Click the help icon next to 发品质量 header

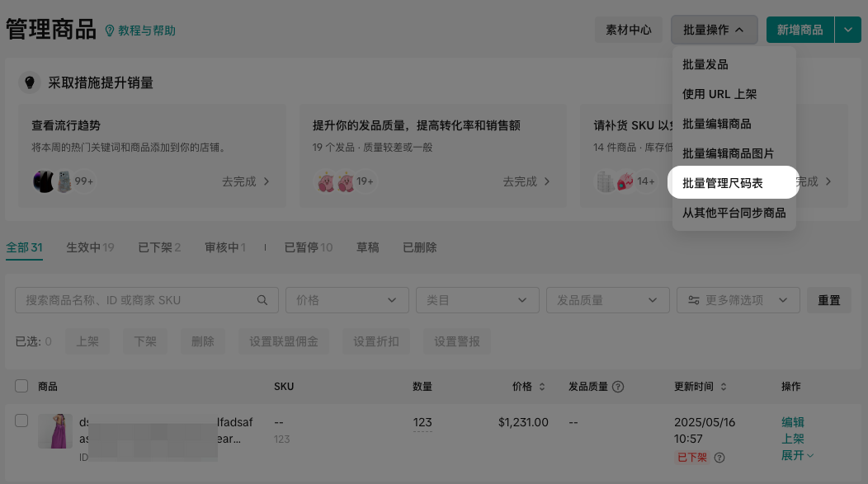click(618, 387)
